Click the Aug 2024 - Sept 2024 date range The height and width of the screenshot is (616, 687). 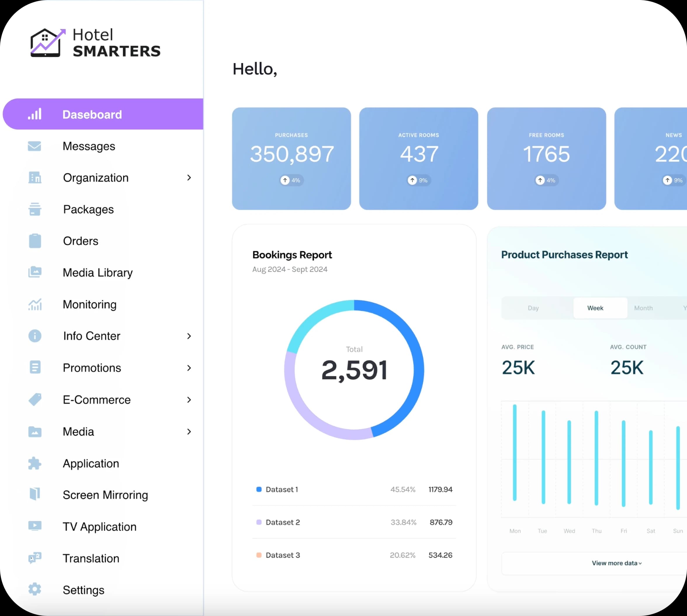290,269
